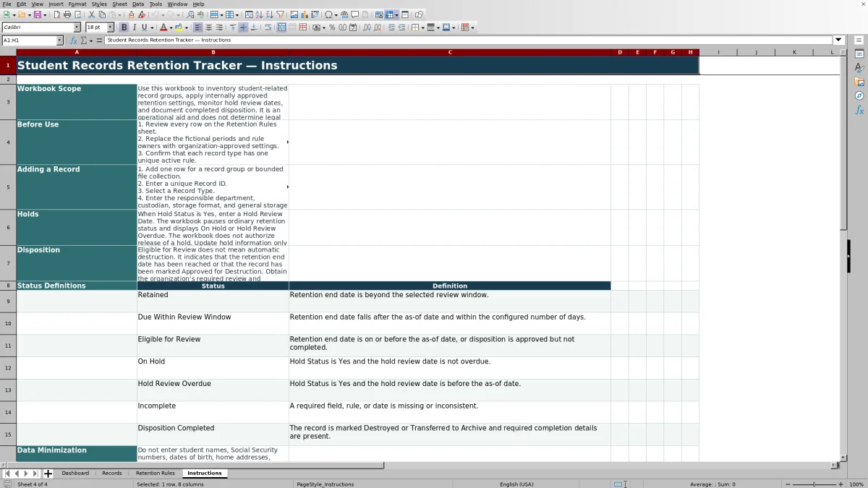Viewport: 868px width, 488px height.
Task: Toggle Merge and Center Cells
Action: point(281,27)
